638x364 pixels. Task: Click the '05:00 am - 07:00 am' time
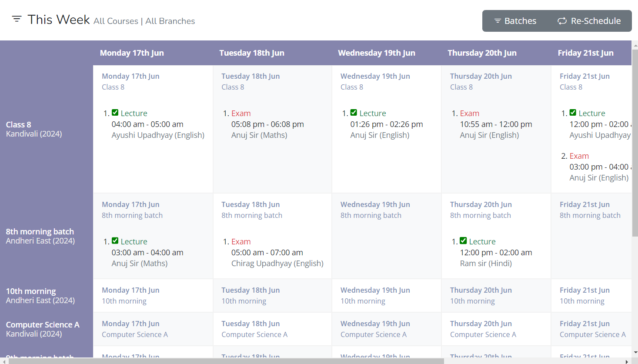click(x=267, y=253)
